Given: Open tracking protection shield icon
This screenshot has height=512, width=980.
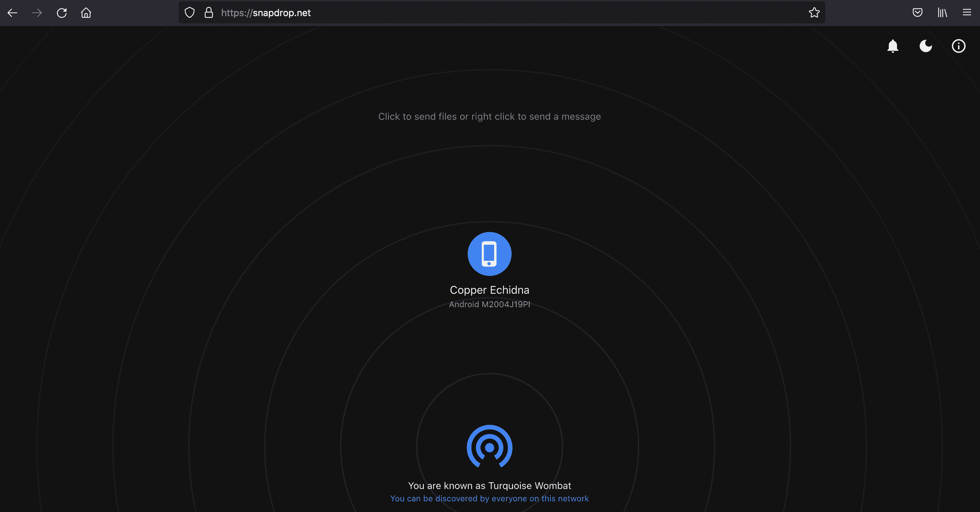Looking at the screenshot, I should pos(190,13).
